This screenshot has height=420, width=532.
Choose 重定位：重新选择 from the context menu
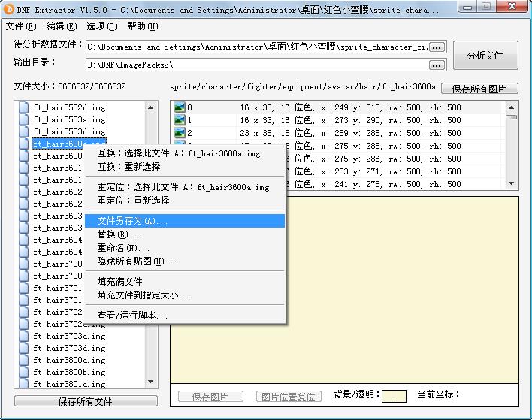pyautogui.click(x=185, y=201)
